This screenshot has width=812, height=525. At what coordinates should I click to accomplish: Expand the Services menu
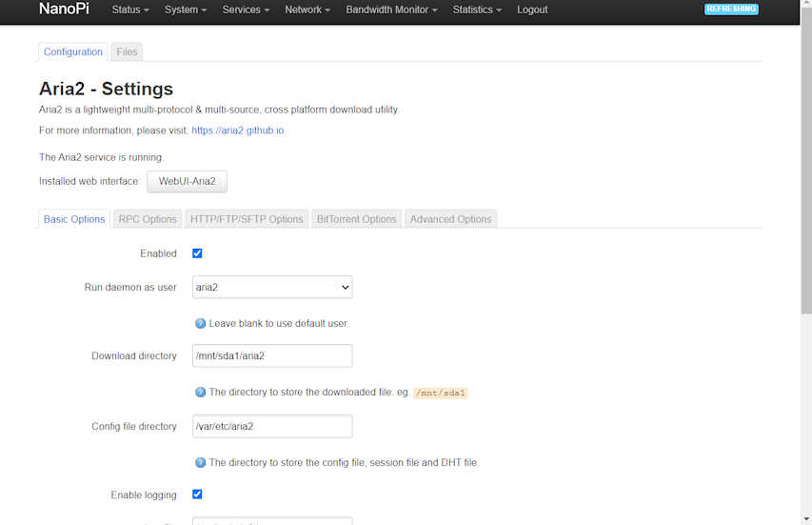246,10
